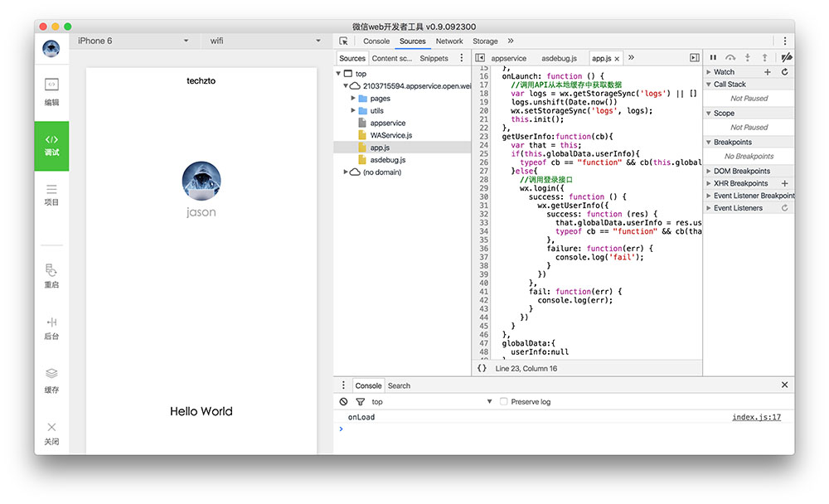Open the 项目 (project) sidebar panel
This screenshot has width=829, height=504.
coord(51,195)
